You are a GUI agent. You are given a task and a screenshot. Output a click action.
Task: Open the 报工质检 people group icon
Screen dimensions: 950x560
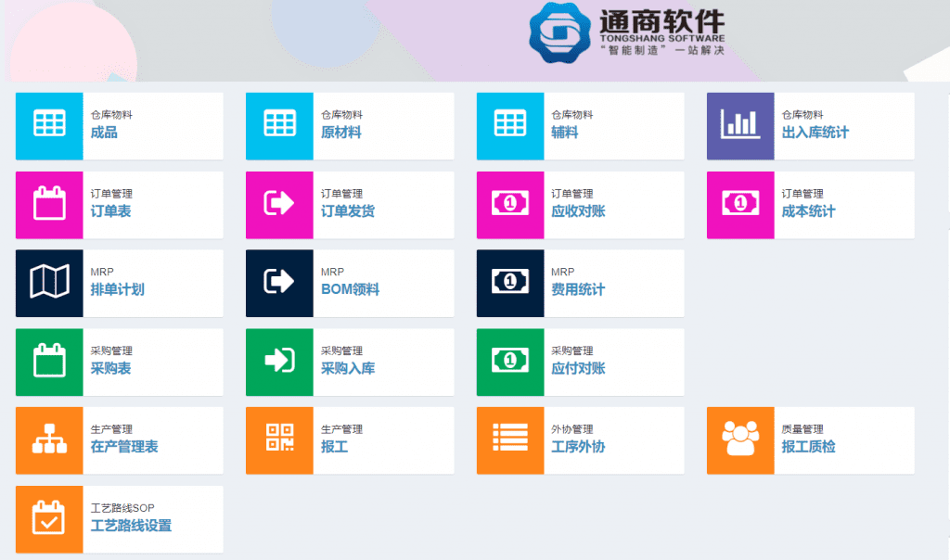pos(740,439)
